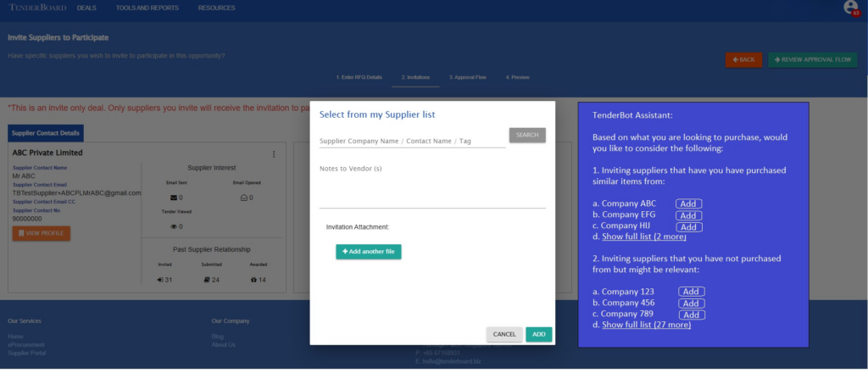Click the Invited count icon
The height and width of the screenshot is (373, 868).
click(160, 280)
